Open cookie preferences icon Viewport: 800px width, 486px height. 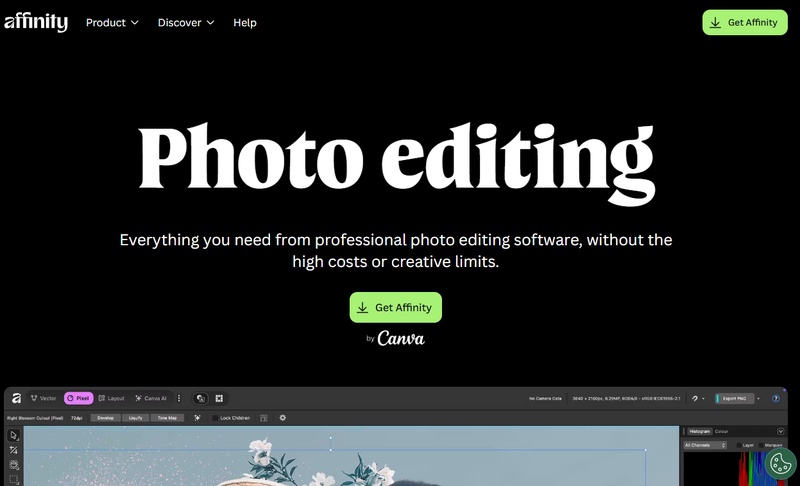(781, 464)
